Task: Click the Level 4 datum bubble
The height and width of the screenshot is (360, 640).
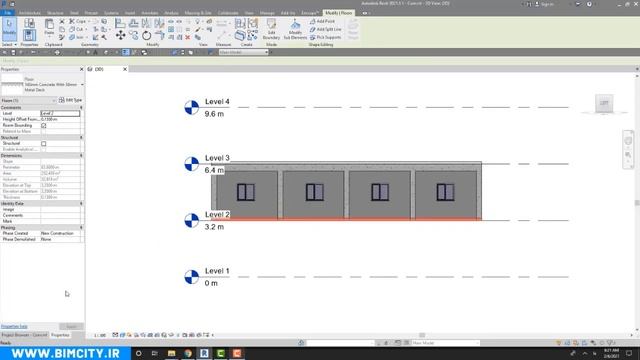Action: (x=191, y=108)
